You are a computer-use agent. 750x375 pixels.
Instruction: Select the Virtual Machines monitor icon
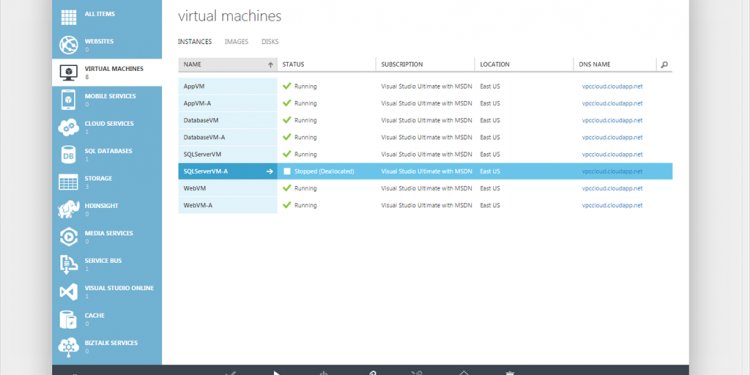[x=68, y=72]
